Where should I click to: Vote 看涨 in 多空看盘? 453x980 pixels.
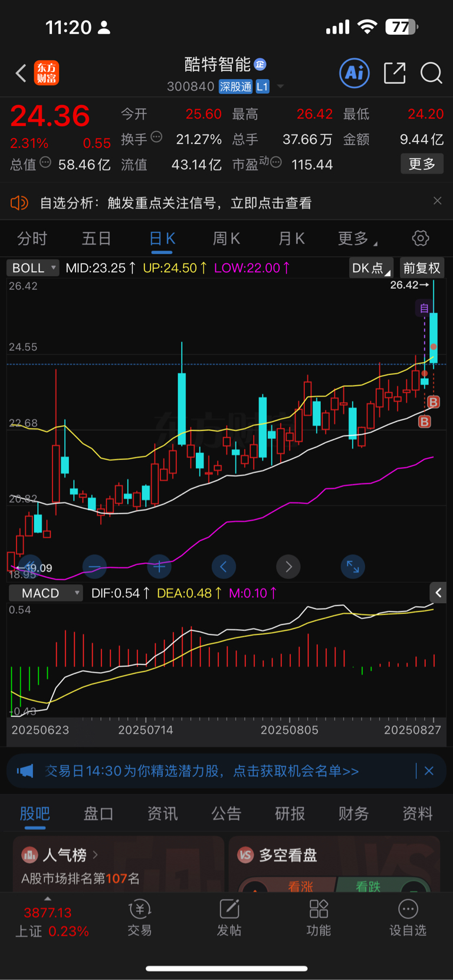300,886
